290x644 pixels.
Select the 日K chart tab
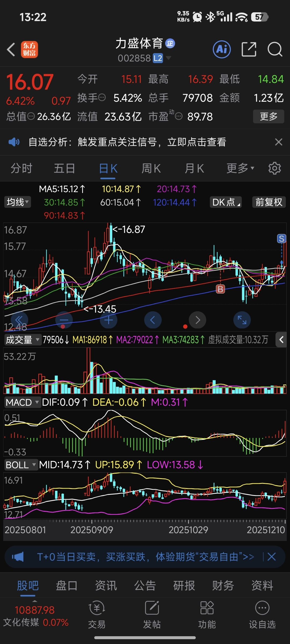108,168
